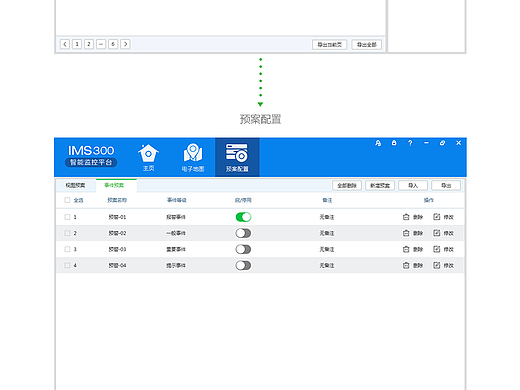Click edit pencil icon in row 3
Image resolution: width=520 pixels, height=390 pixels.
point(437,249)
